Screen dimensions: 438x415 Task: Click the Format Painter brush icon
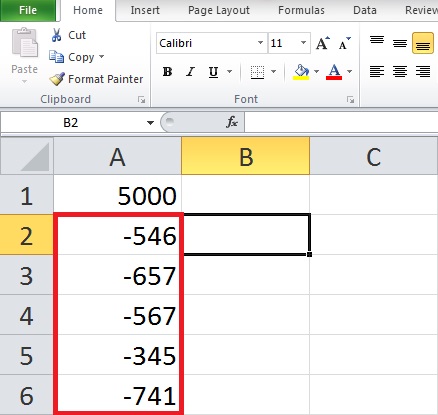(x=57, y=79)
